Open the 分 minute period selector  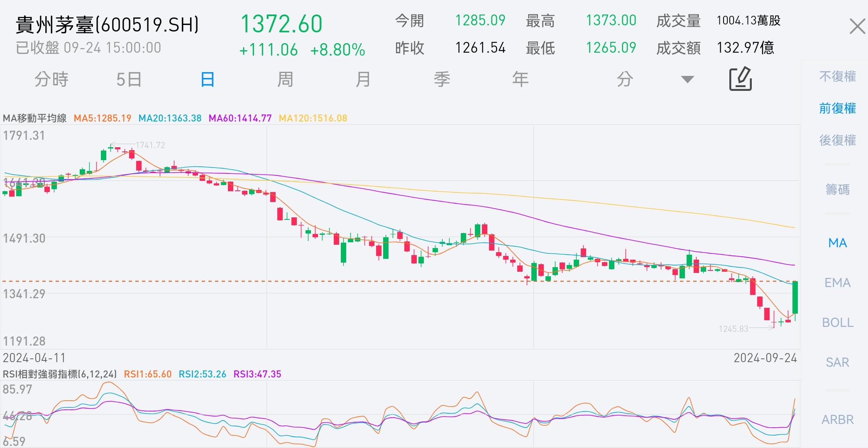625,79
